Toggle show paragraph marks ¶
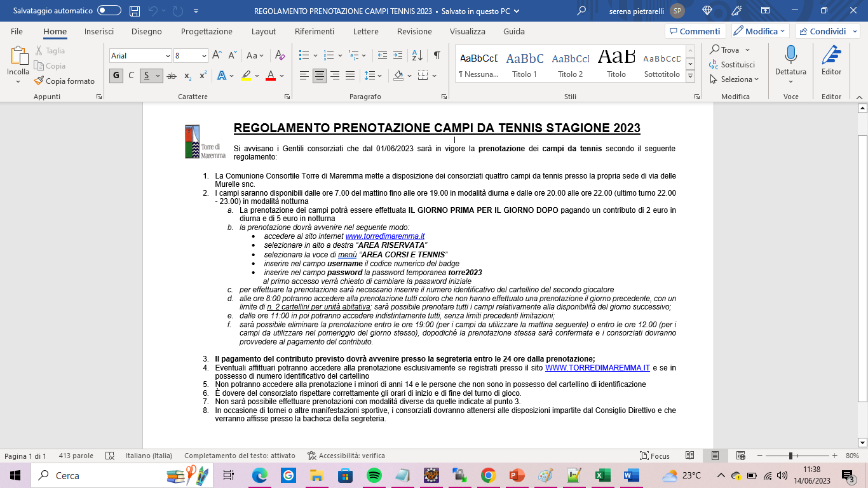 [x=437, y=55]
